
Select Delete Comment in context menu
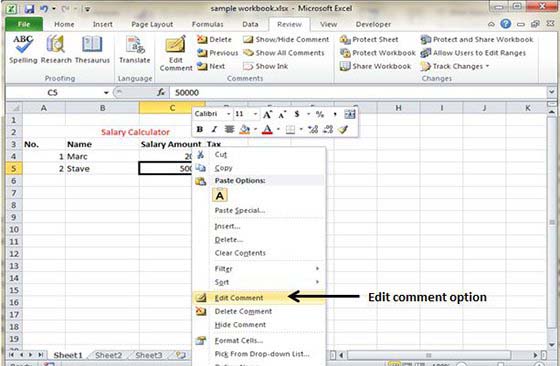coord(259,311)
